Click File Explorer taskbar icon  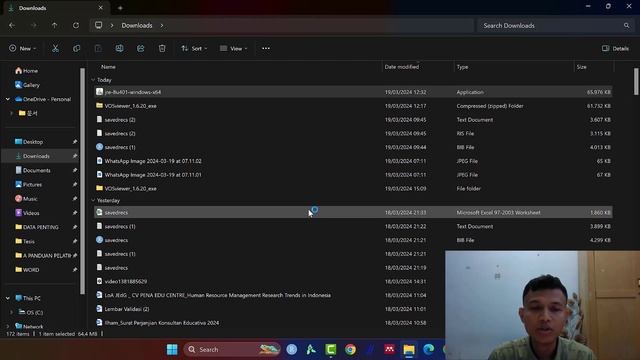(x=409, y=349)
